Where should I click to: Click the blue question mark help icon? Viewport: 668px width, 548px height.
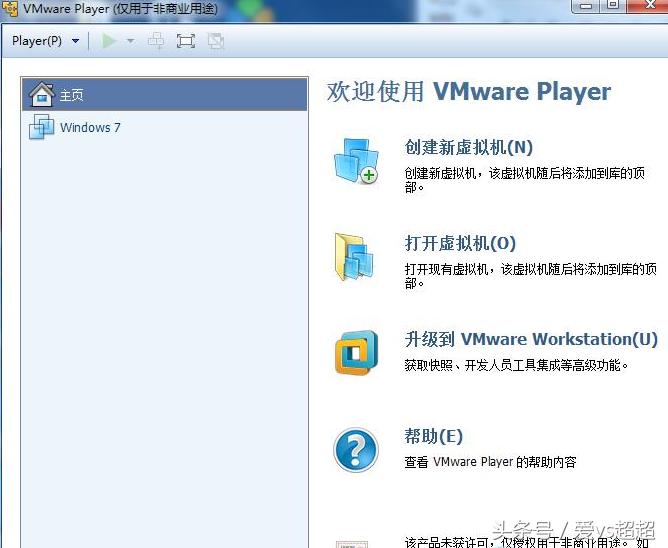pos(356,450)
